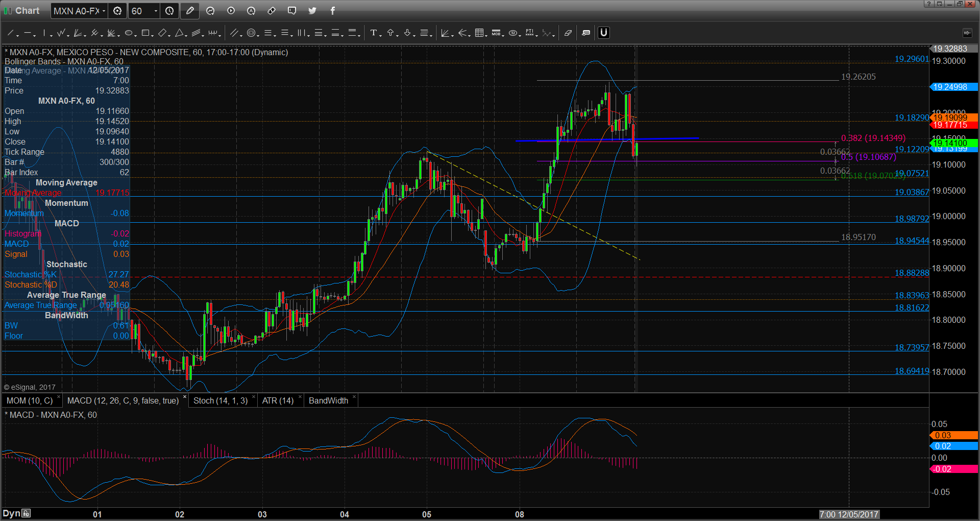Click the help question mark window button
This screenshot has height=521, width=980.
(928, 4)
